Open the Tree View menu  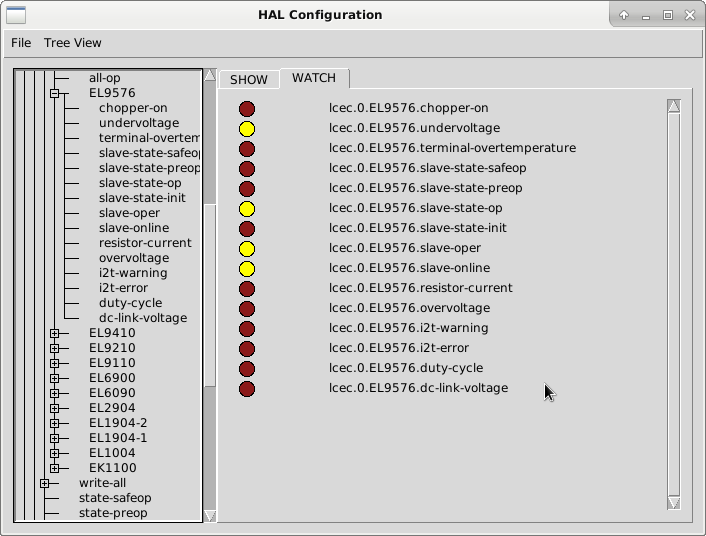[x=72, y=43]
